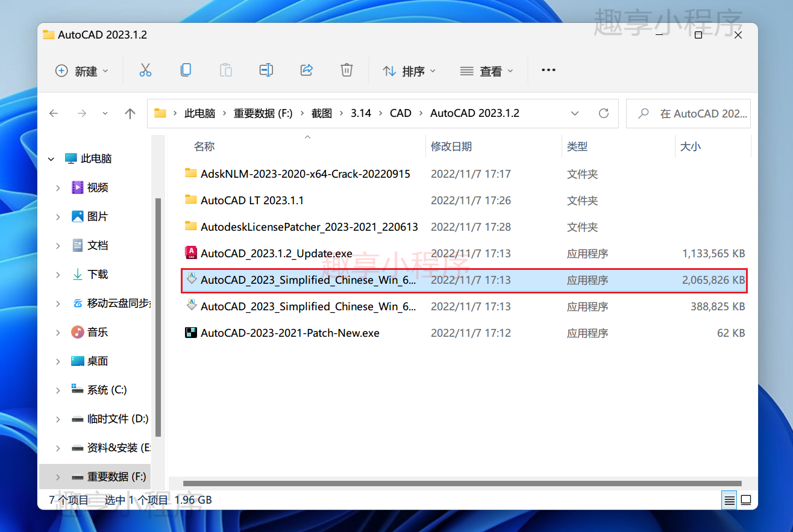Screen dimensions: 793x532
Task: Click 此电脑 in the address breadcrumb
Action: pos(200,113)
